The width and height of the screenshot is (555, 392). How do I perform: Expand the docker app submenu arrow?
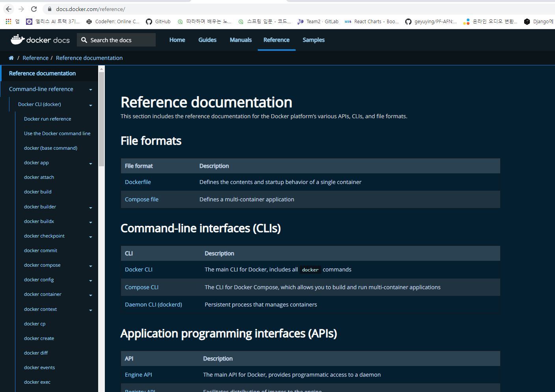pos(91,163)
